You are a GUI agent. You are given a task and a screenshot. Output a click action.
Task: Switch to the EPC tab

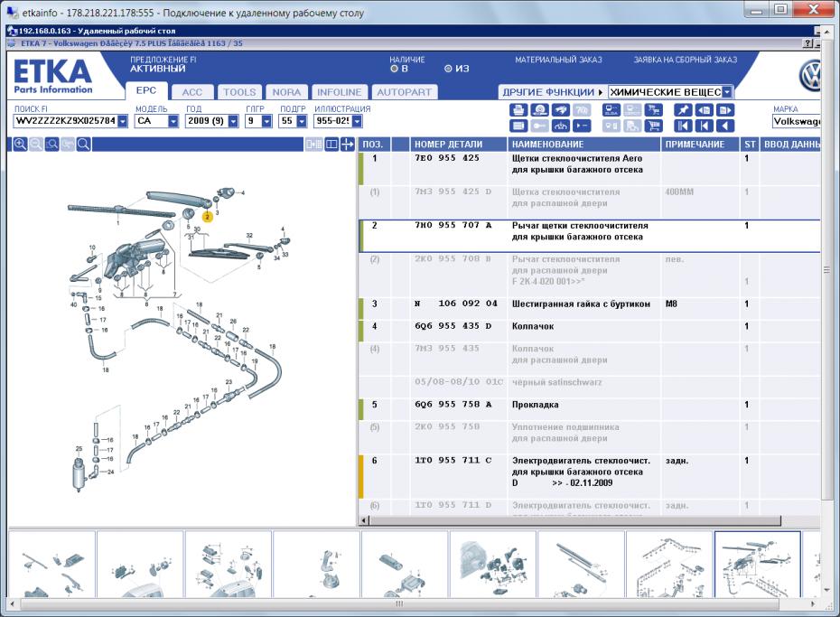(x=146, y=90)
